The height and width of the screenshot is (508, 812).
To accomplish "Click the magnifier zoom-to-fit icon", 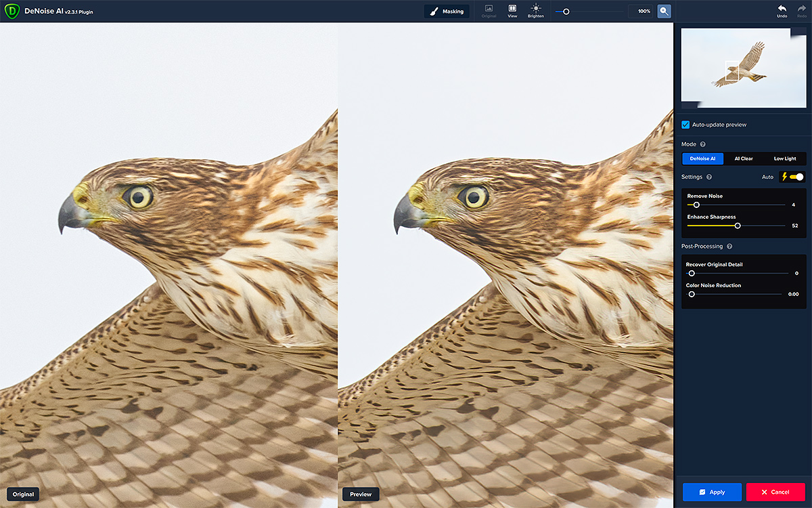I will click(664, 12).
